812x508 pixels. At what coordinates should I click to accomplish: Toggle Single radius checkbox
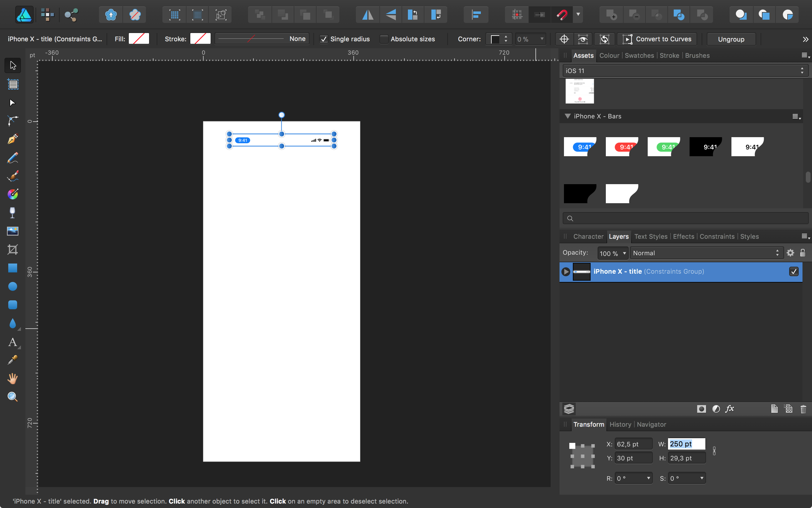tap(324, 39)
